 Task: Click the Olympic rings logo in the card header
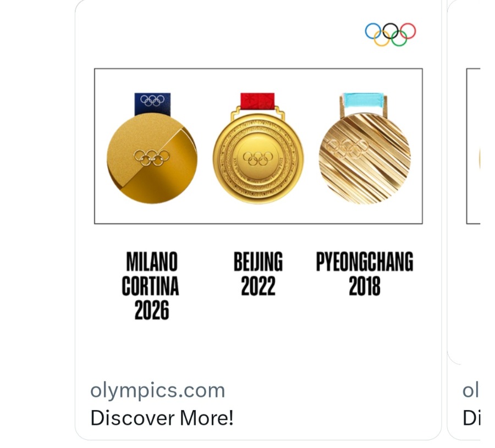(390, 35)
